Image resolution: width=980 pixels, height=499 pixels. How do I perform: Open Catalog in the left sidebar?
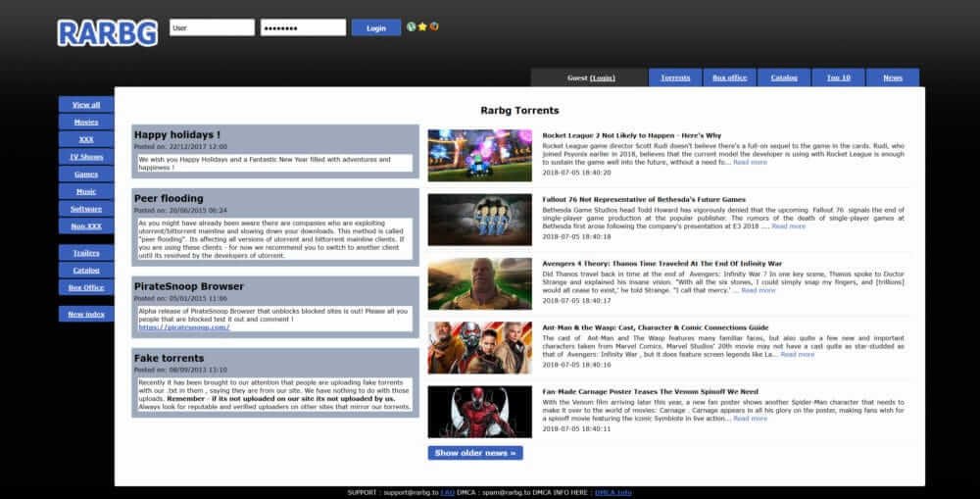pyautogui.click(x=86, y=271)
